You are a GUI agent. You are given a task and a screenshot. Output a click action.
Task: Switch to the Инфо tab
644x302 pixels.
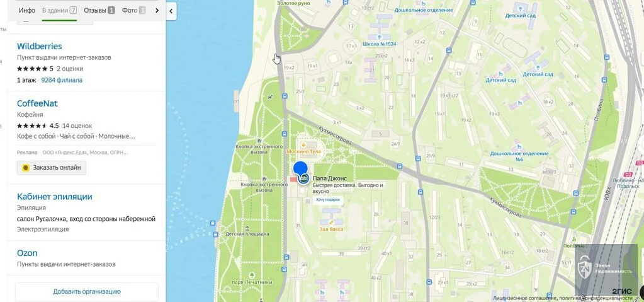tap(26, 10)
